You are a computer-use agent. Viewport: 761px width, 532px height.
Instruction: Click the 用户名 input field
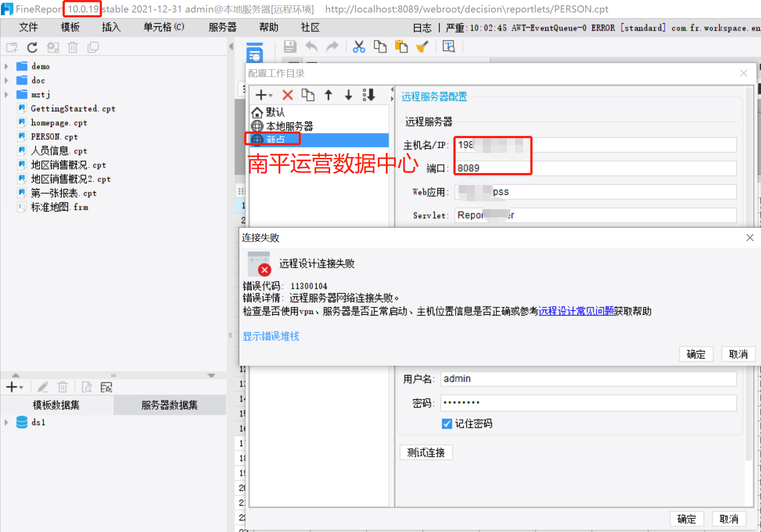pos(588,379)
